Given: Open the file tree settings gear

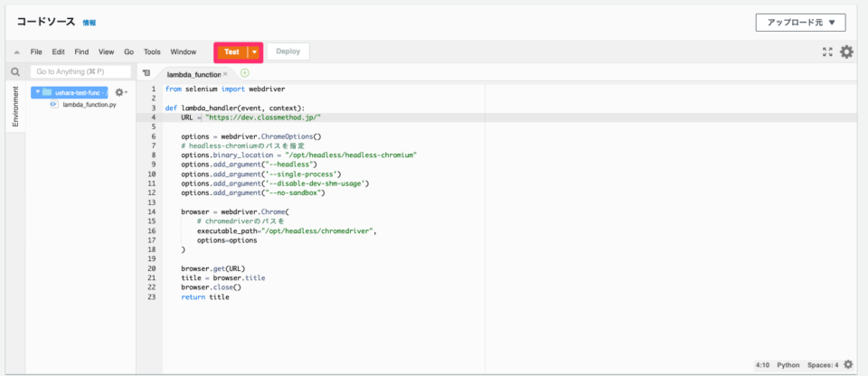Looking at the screenshot, I should [119, 92].
